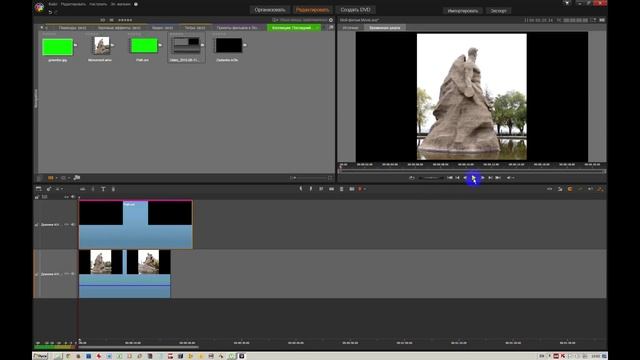Adjust the shuttle speed slider in player
Screen dimensions: 640x360
pos(431,178)
